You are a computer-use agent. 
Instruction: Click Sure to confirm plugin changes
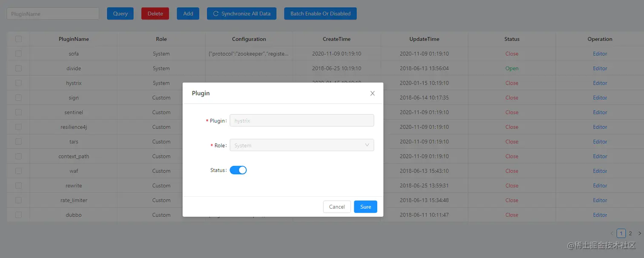point(365,207)
